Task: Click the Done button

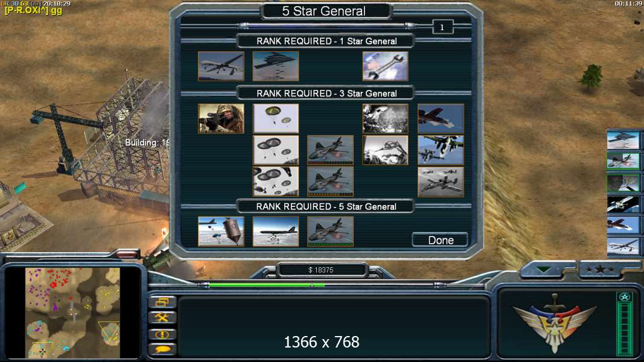Action: click(x=440, y=240)
